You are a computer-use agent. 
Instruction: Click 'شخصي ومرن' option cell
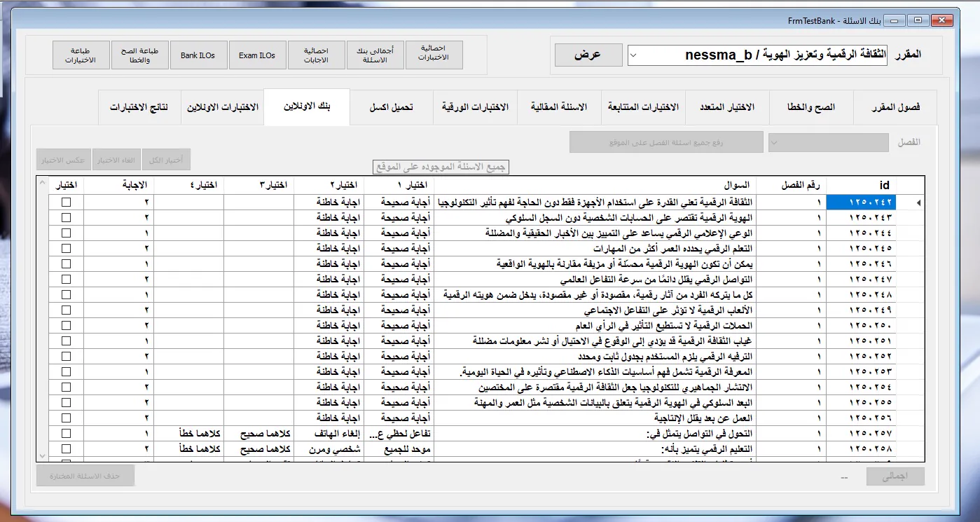pos(329,449)
